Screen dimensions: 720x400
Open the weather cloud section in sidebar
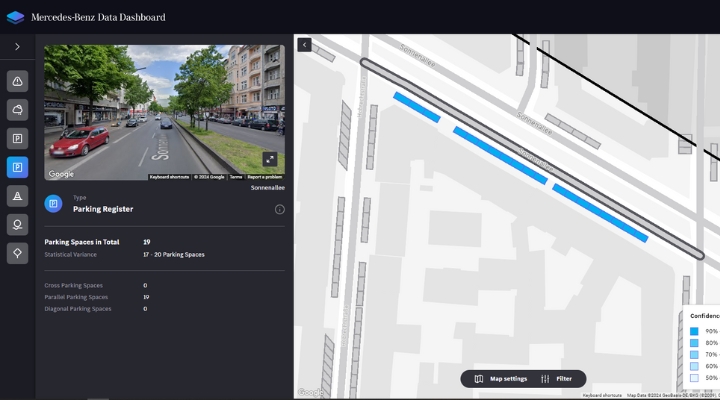(x=17, y=110)
